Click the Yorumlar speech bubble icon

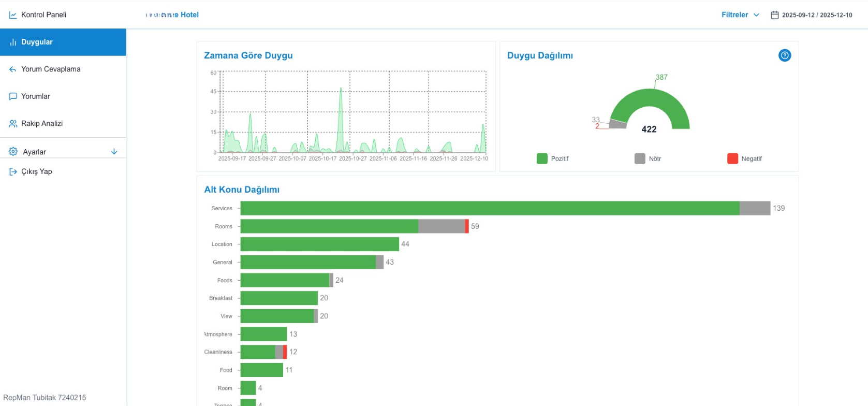13,96
